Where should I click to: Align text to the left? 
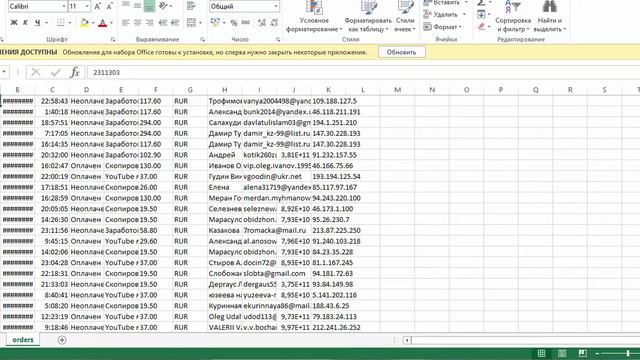126,23
